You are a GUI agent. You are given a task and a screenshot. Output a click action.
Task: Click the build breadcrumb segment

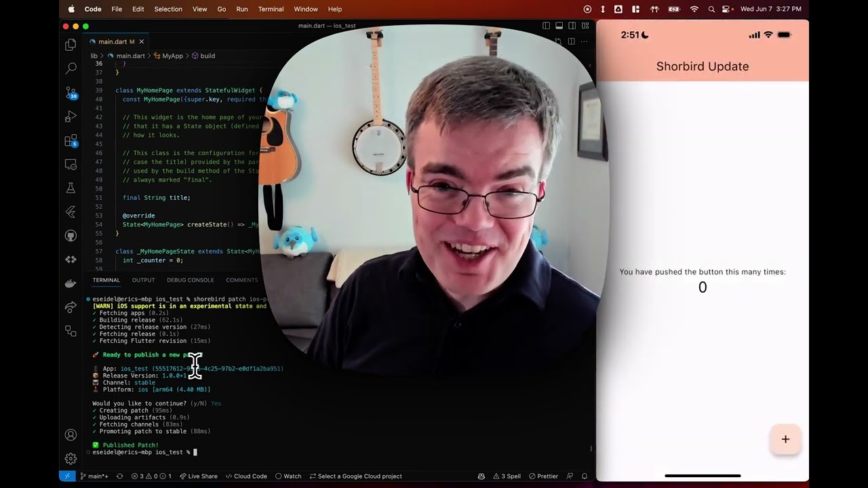tap(203, 56)
